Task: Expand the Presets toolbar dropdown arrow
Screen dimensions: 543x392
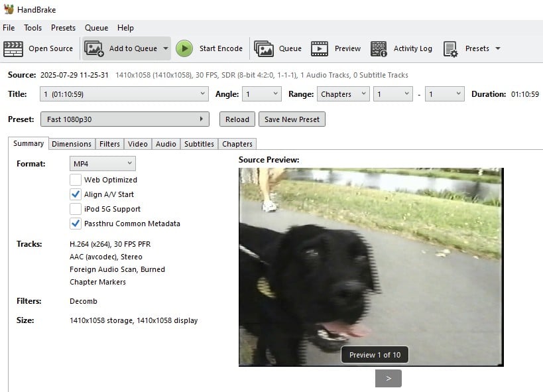Action: tap(498, 48)
